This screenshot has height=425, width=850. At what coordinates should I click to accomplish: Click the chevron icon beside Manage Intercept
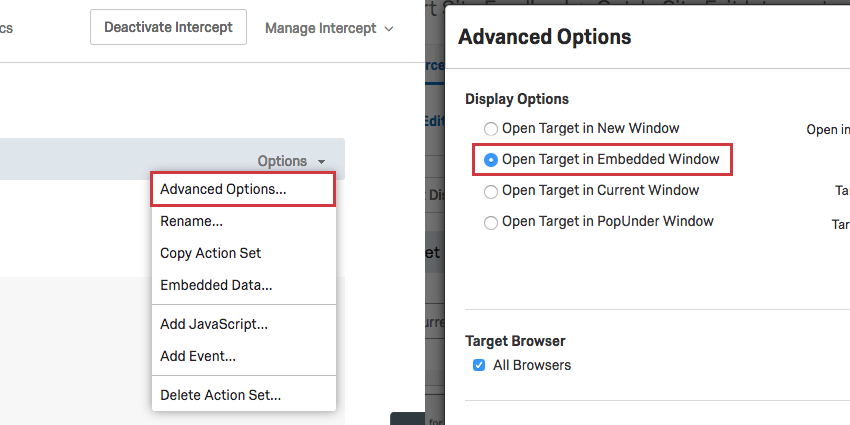tap(388, 29)
